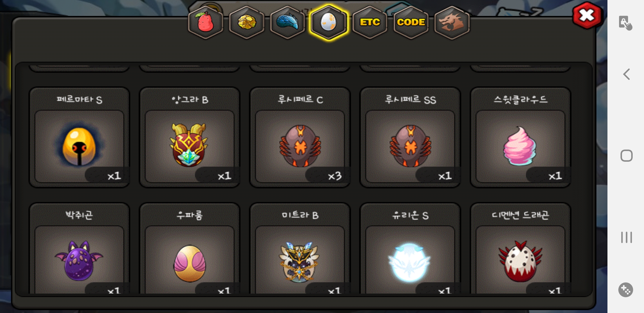Select the egg inventory tab
The image size is (644, 313).
pyautogui.click(x=328, y=23)
